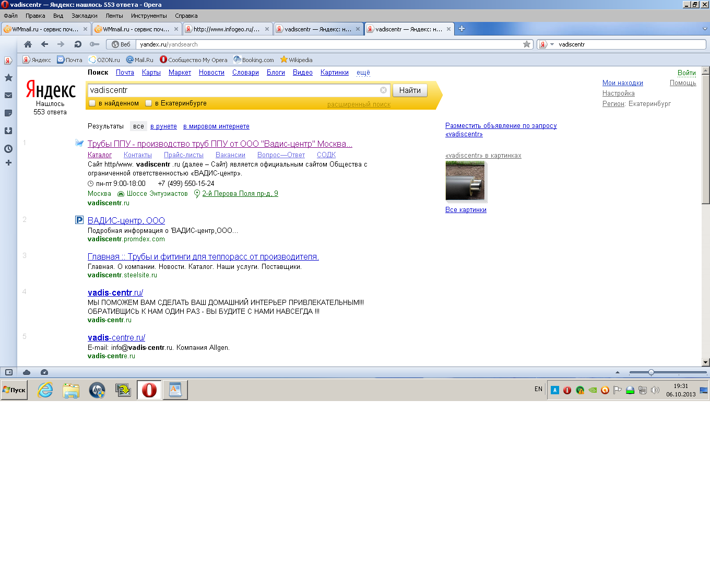The width and height of the screenshot is (710, 588).
Task: Reload the current page
Action: click(x=78, y=44)
